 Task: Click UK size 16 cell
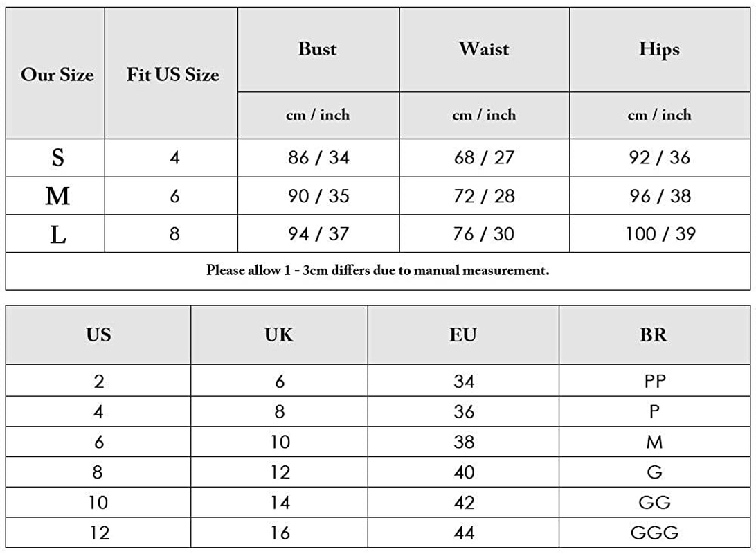pyautogui.click(x=279, y=533)
